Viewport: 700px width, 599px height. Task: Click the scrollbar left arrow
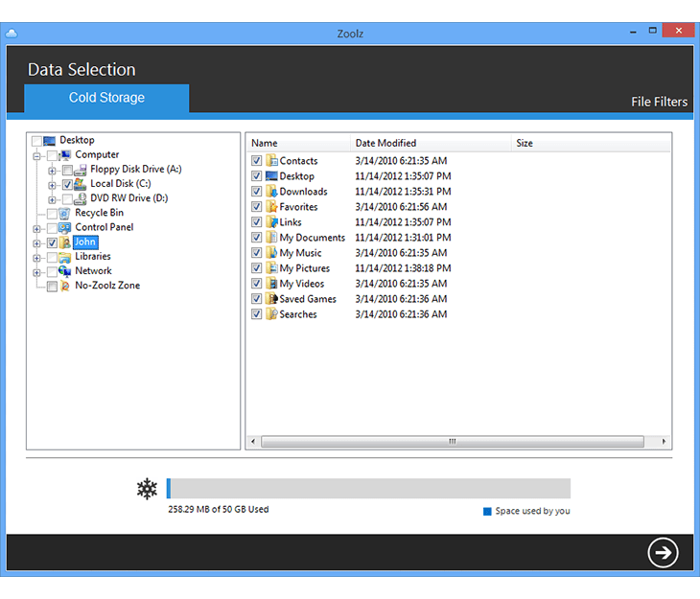tap(253, 442)
